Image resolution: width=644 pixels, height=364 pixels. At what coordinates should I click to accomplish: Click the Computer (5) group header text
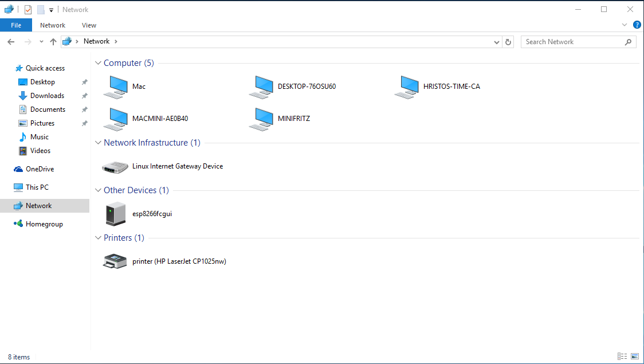128,63
